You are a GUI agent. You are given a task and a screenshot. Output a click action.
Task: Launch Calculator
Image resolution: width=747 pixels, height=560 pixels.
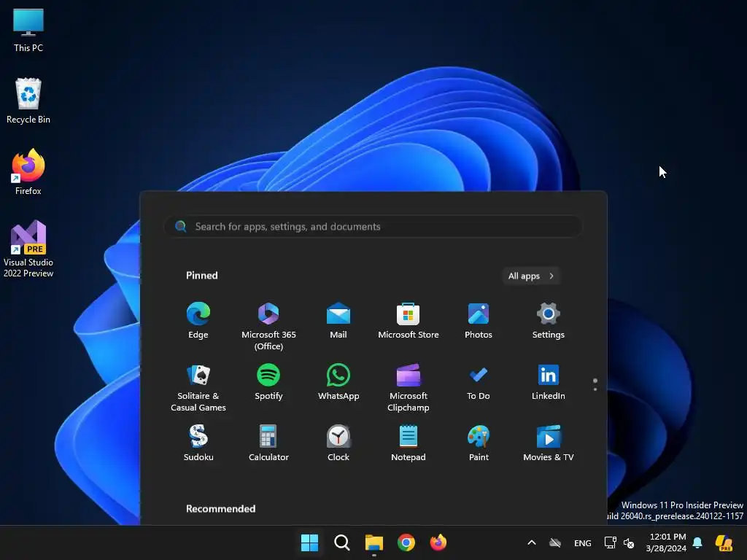tap(268, 443)
